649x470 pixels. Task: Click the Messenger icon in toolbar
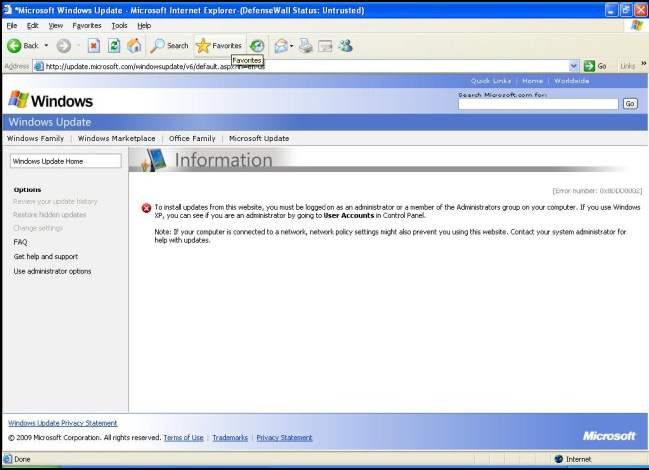pos(346,46)
